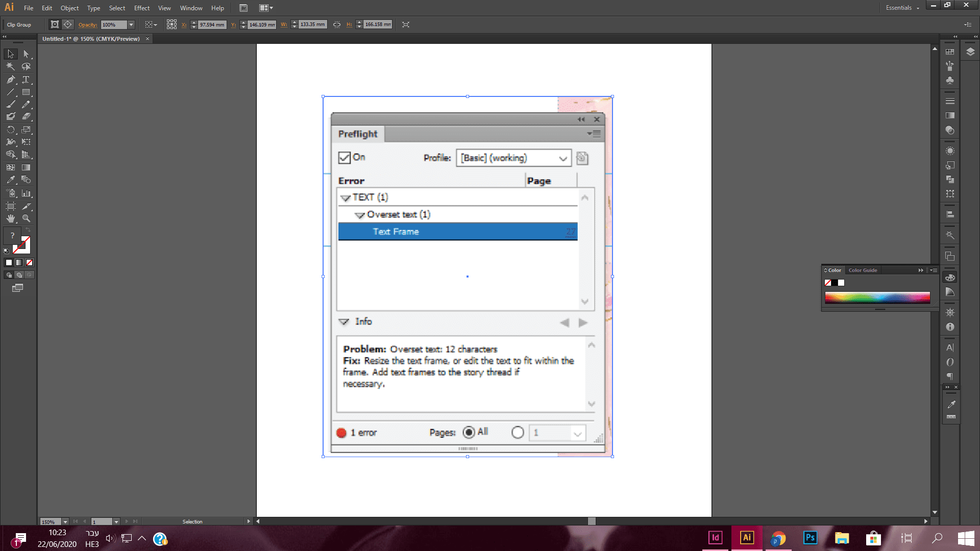Select the Pen tool
The width and height of the screenshot is (980, 551).
pyautogui.click(x=10, y=80)
